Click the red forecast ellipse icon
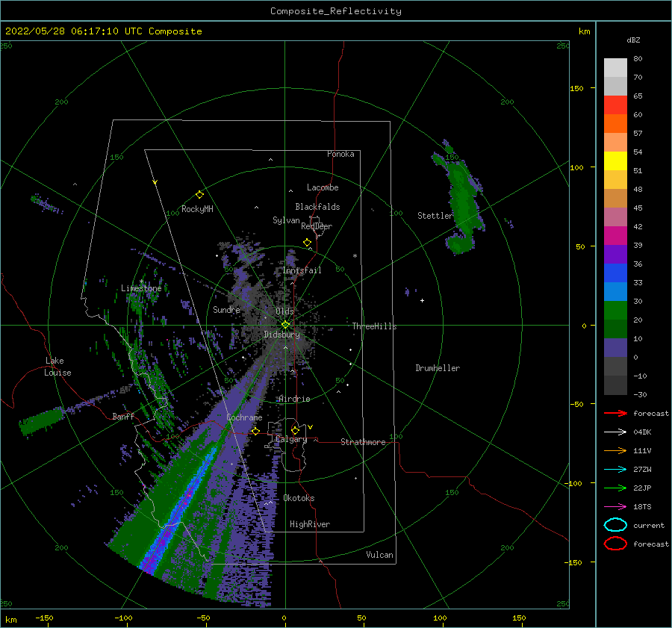 click(x=615, y=544)
